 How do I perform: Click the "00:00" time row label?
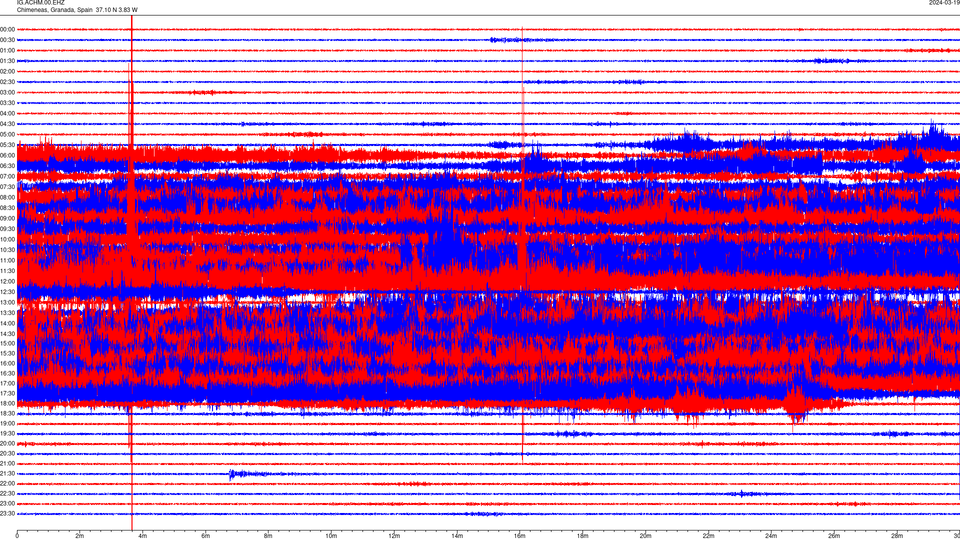click(x=7, y=29)
